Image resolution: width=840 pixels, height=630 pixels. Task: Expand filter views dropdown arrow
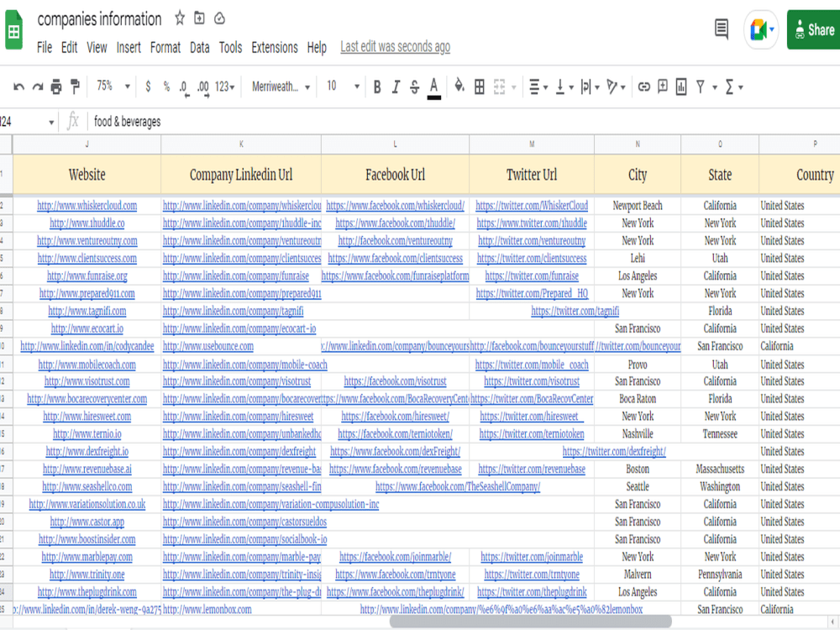point(715,87)
